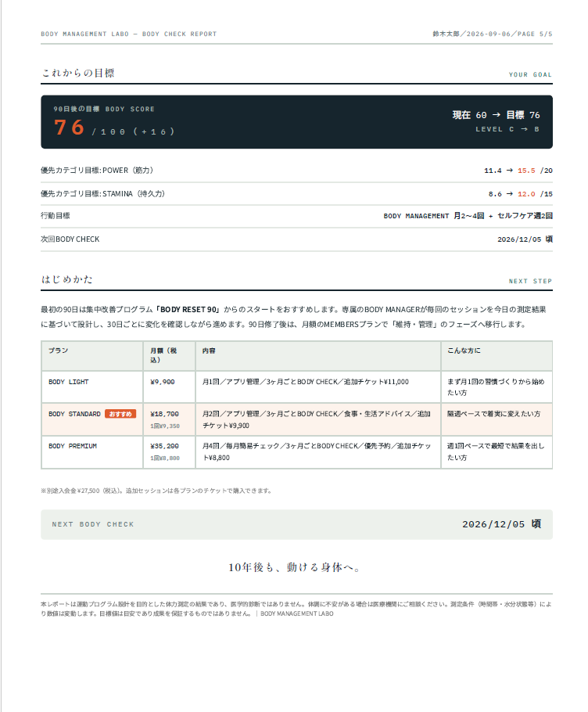Click the BODY STANDARD plan name
Screen dimensions: 588x712
(x=74, y=414)
